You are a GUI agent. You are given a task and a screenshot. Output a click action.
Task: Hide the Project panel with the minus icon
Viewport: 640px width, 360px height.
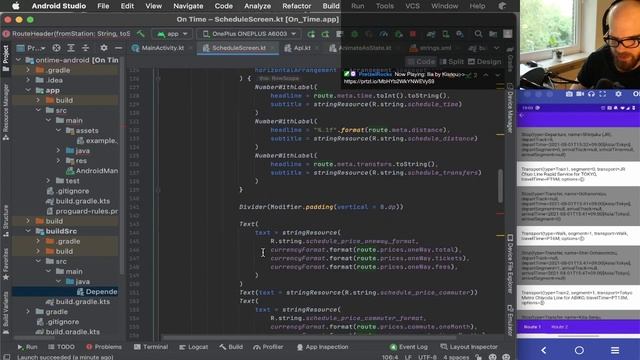[118, 48]
